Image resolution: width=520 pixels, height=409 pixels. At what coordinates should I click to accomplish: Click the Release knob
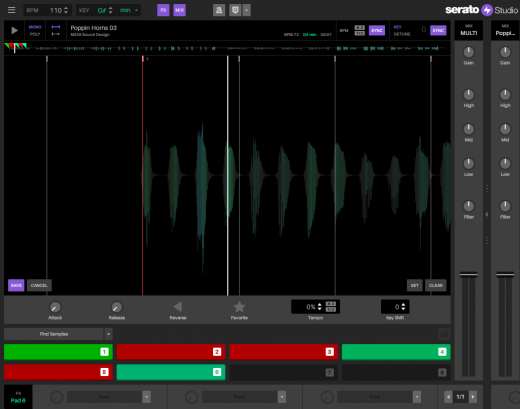117,307
